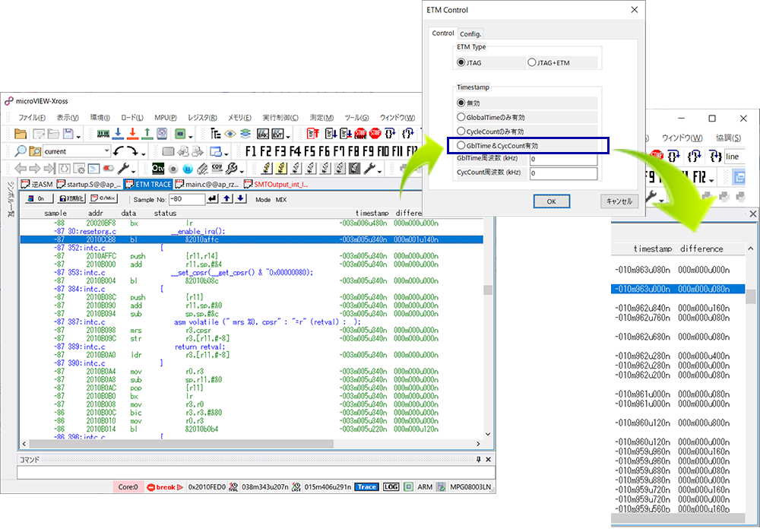Select GblTime＆CycCount有効 radio button

(x=461, y=145)
